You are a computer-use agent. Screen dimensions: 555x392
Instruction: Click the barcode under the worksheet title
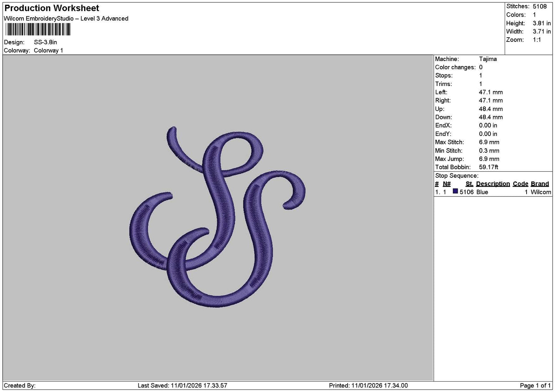[38, 30]
